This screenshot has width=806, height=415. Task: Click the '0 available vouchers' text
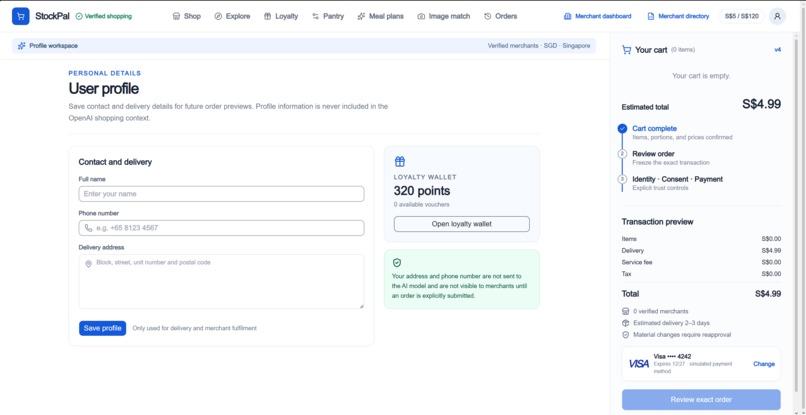pyautogui.click(x=422, y=204)
